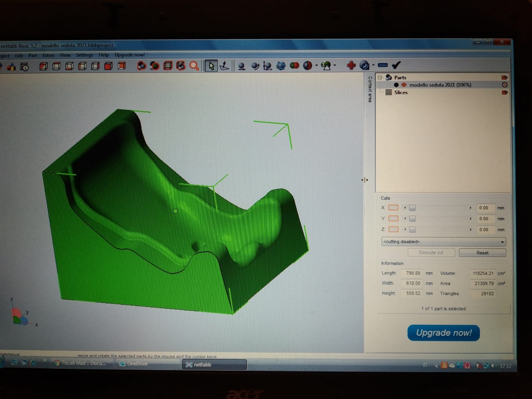Click the pie-cut sphere cutting icon

(x=308, y=66)
